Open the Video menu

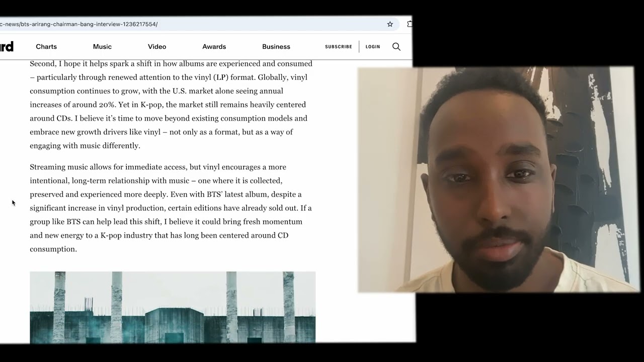coord(157,47)
